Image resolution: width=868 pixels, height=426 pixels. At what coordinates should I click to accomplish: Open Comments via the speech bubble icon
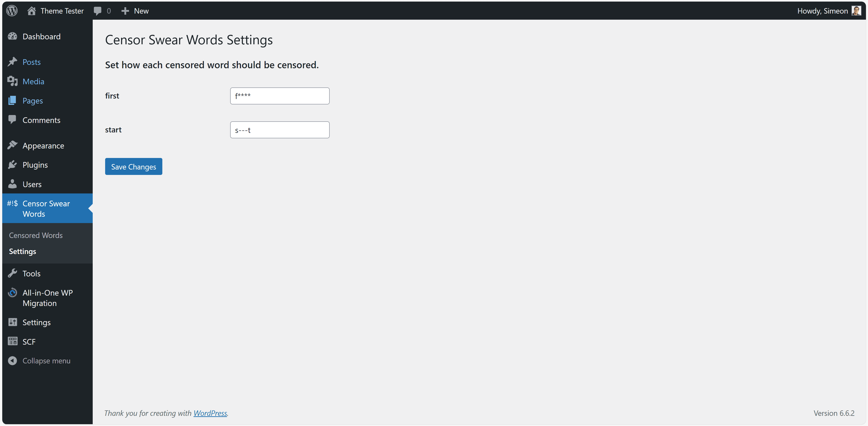12,120
